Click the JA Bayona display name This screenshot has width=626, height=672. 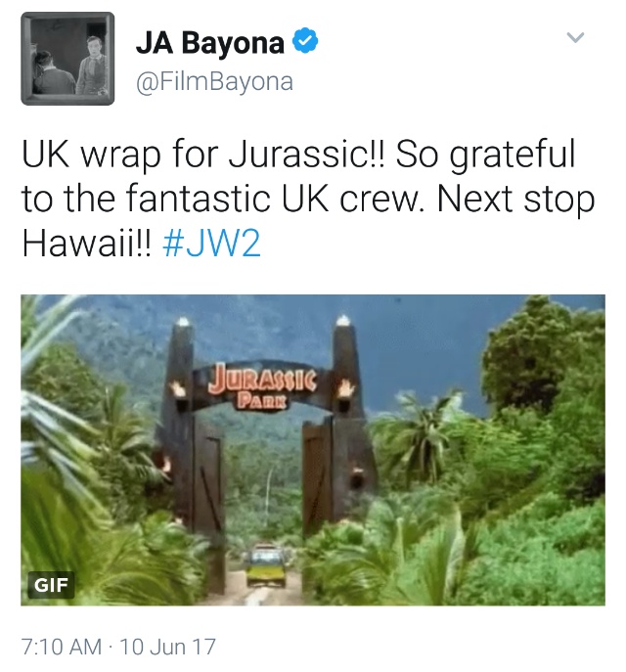pos(210,43)
